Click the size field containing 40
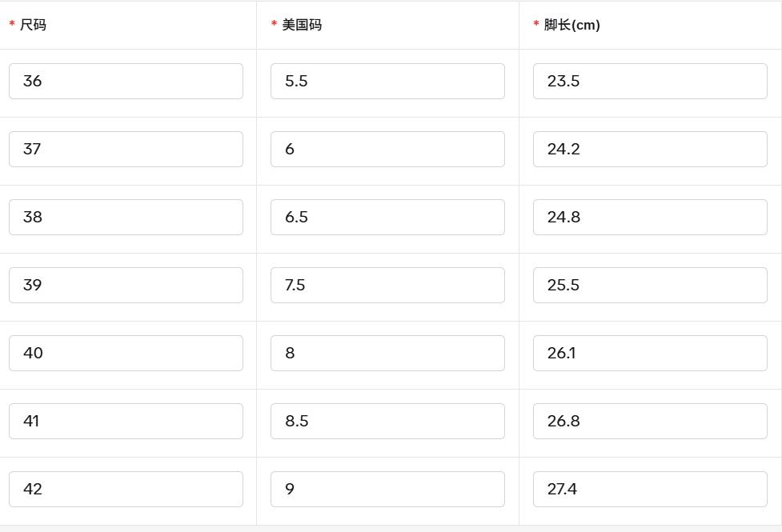 (x=126, y=353)
